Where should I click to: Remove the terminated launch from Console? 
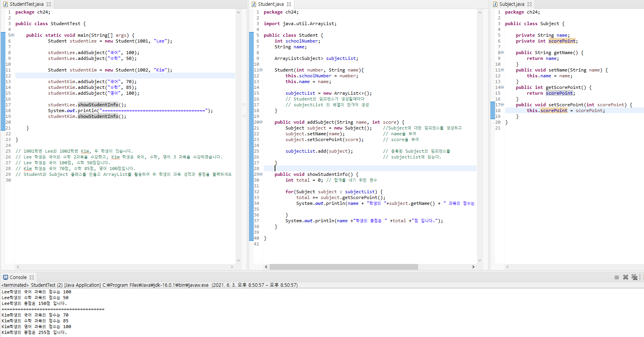pyautogui.click(x=625, y=277)
